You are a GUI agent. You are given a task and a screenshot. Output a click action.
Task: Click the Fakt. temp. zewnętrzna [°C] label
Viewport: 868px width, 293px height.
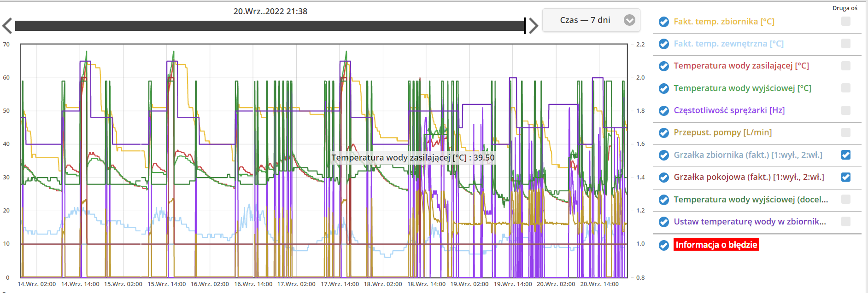728,44
